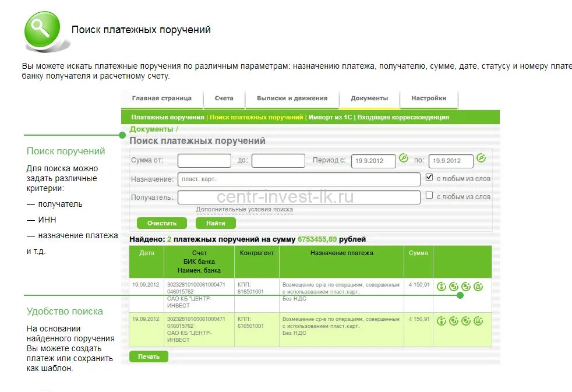Click 'КПП: 616501001' in first result row
Viewport: 572px width, 392px height.
pyautogui.click(x=250, y=288)
